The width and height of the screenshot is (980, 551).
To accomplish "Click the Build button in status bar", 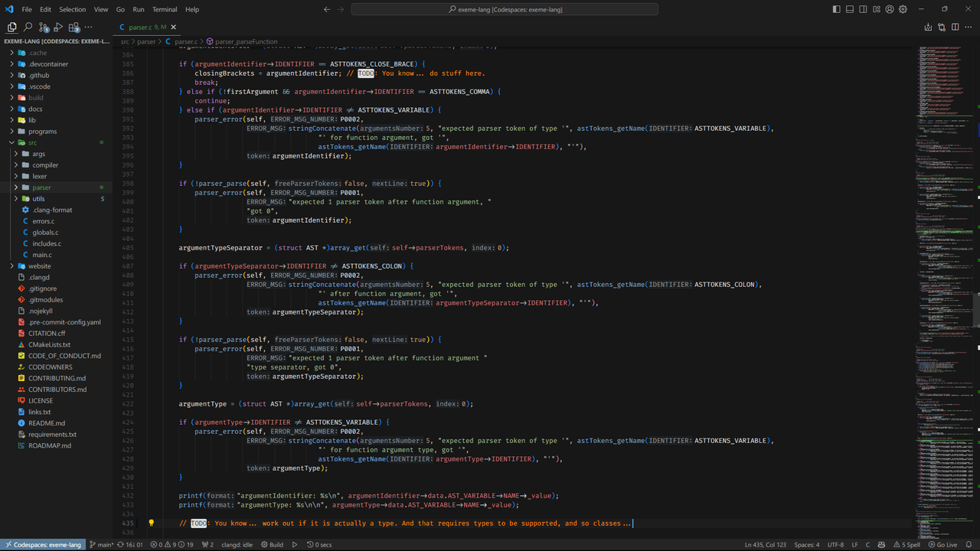I will [272, 545].
